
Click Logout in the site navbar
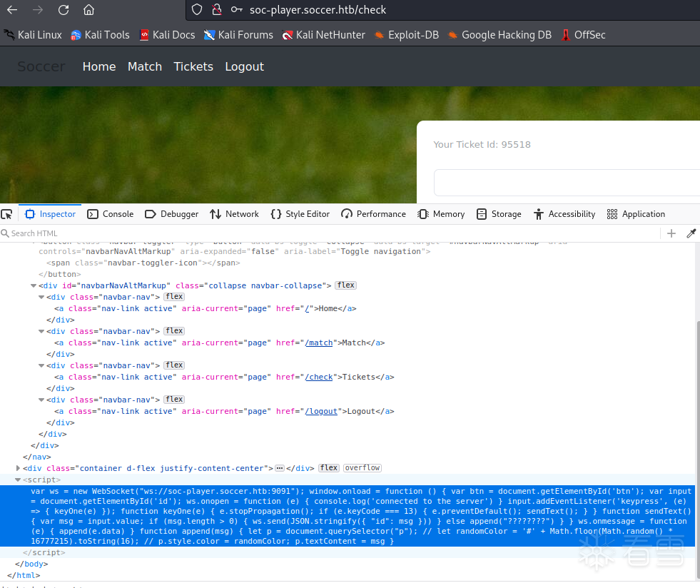coord(244,66)
